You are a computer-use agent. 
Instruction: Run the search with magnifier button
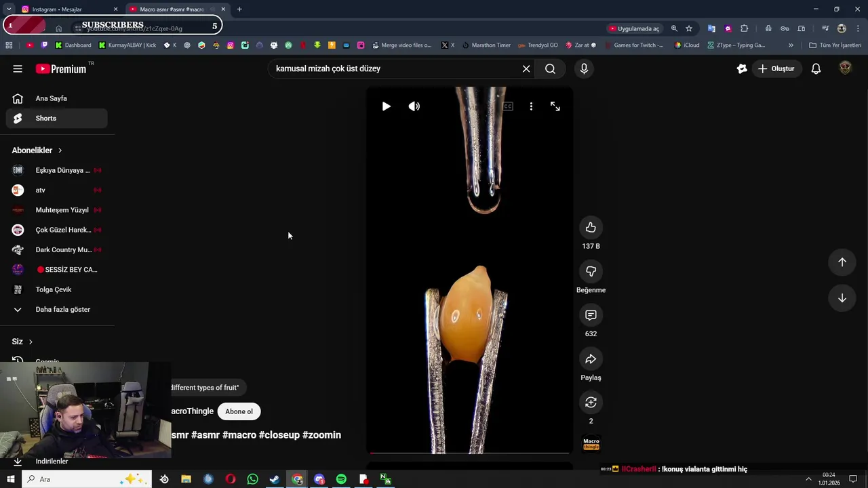coord(550,68)
